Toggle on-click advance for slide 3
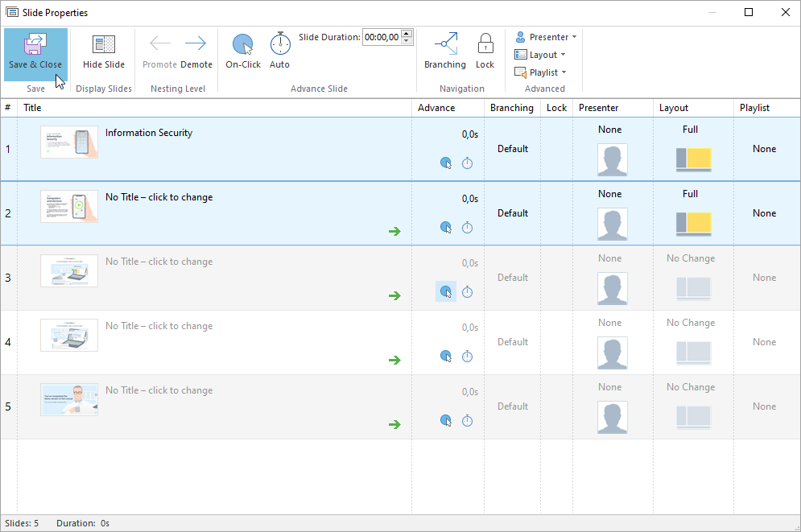This screenshot has height=532, width=801. tap(446, 291)
